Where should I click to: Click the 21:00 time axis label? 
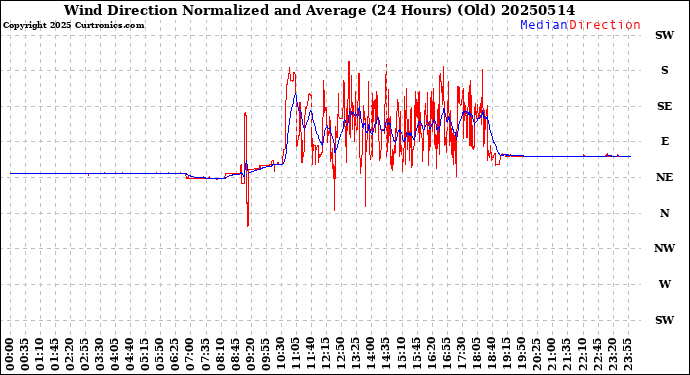click(x=551, y=354)
